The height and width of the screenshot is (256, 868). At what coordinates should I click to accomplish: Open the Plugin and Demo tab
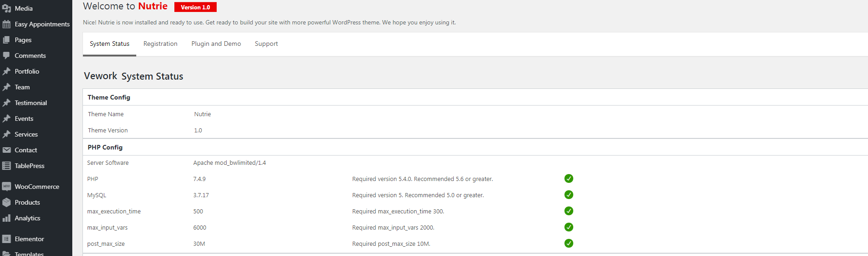point(216,44)
